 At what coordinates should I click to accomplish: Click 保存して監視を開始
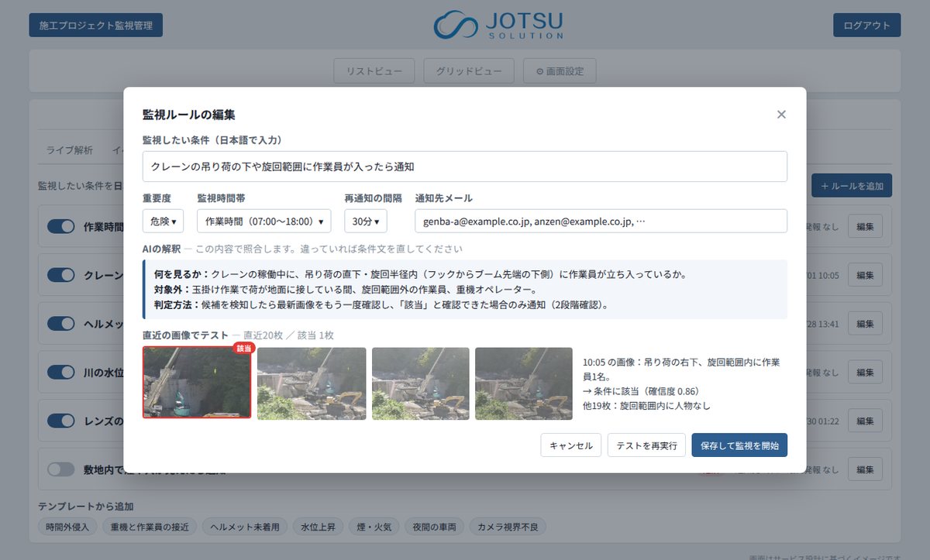tap(739, 445)
